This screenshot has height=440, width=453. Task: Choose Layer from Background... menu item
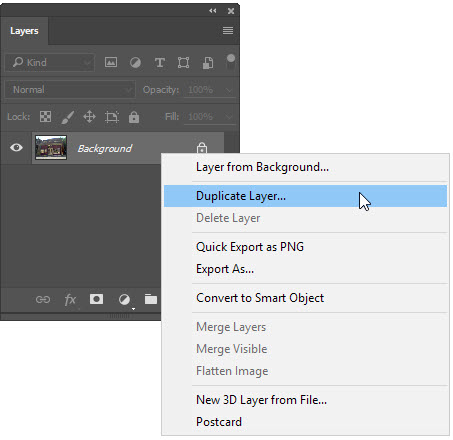tap(305, 167)
